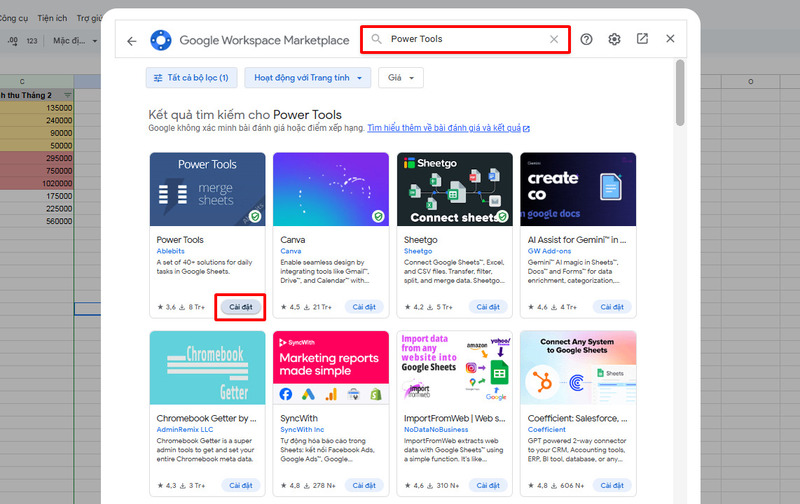Open the rating and results info link

447,129
